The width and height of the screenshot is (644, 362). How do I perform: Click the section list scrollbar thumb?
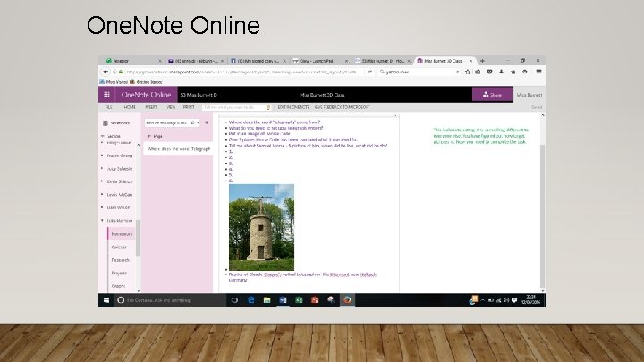[x=138, y=238]
